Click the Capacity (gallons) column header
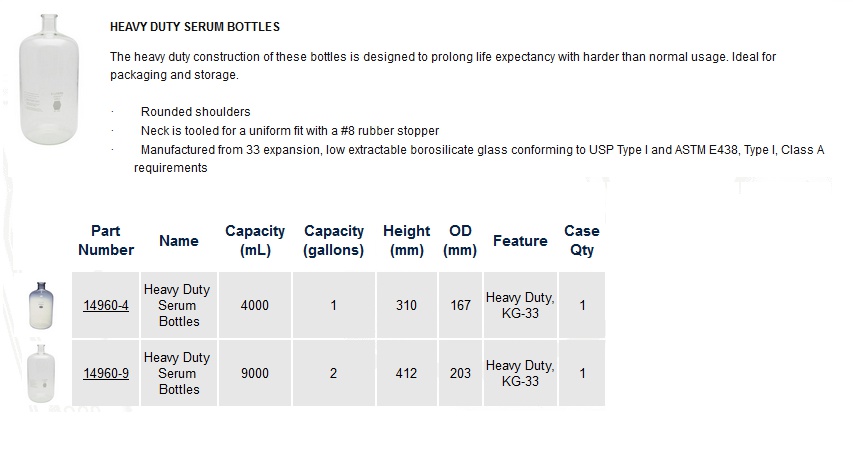The image size is (853, 450). pyautogui.click(x=333, y=241)
